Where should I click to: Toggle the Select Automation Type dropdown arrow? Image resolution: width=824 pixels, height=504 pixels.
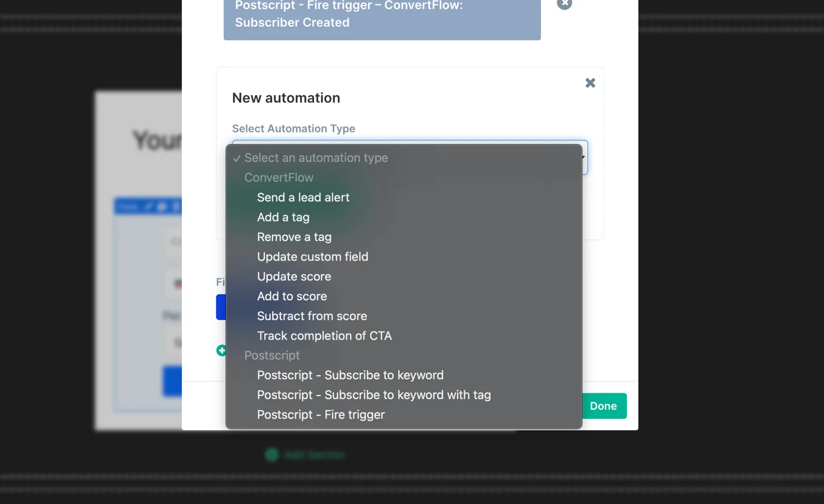point(584,157)
